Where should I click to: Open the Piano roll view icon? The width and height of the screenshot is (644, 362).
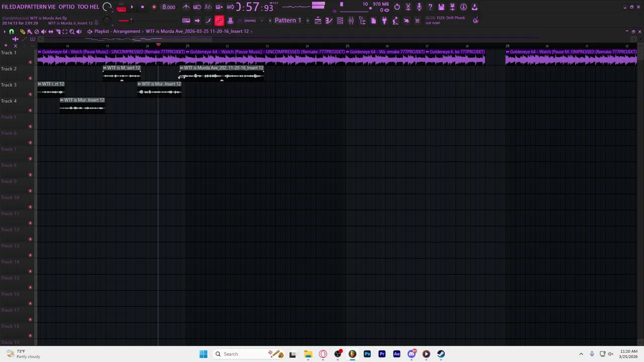[329, 21]
